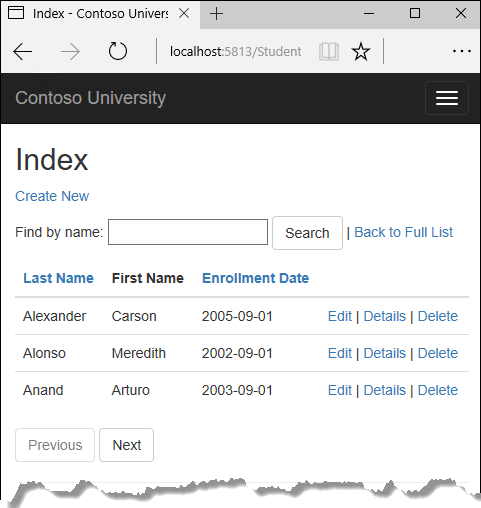Delete the Anand Arturo record

click(x=438, y=390)
